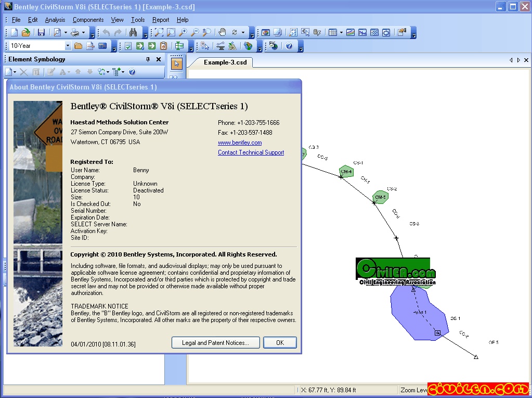Viewport: 532px width, 398px height.
Task: Click the Zoom In magnifier icon
Action: (x=183, y=33)
